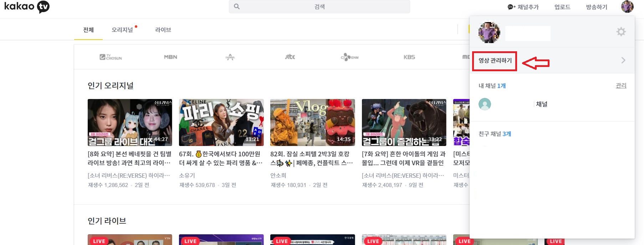Switch to the 전체 tab
644x245 pixels.
[x=88, y=30]
